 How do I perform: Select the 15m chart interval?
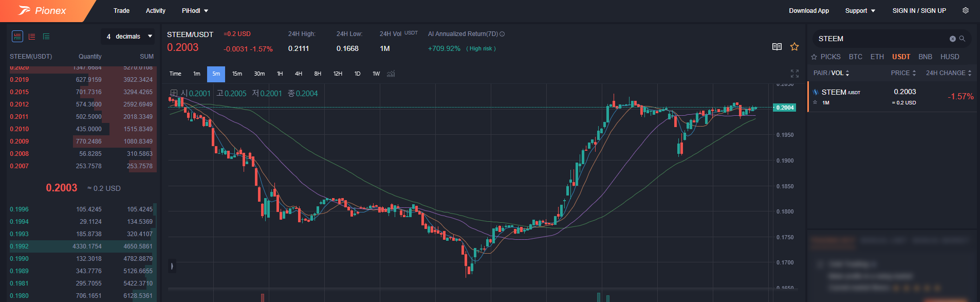(x=237, y=74)
